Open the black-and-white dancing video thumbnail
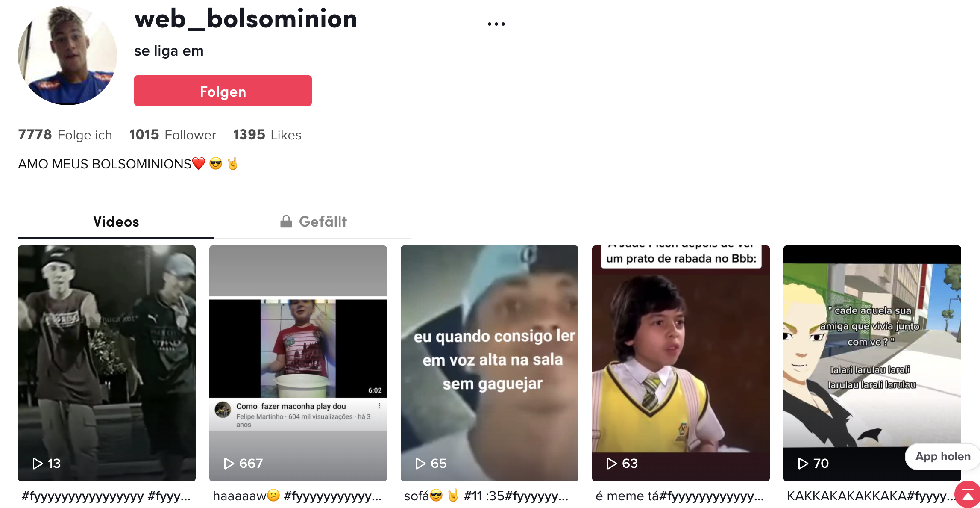The image size is (980, 508). pos(107,363)
